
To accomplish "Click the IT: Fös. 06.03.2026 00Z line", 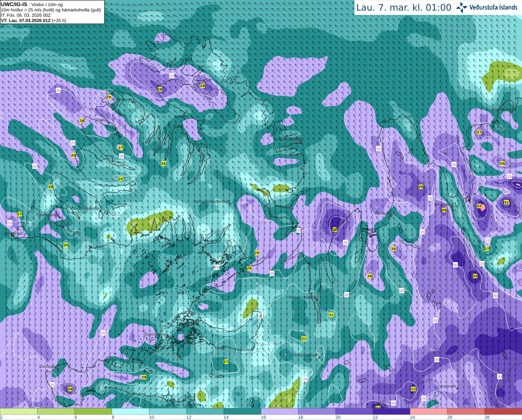I will coord(26,15).
